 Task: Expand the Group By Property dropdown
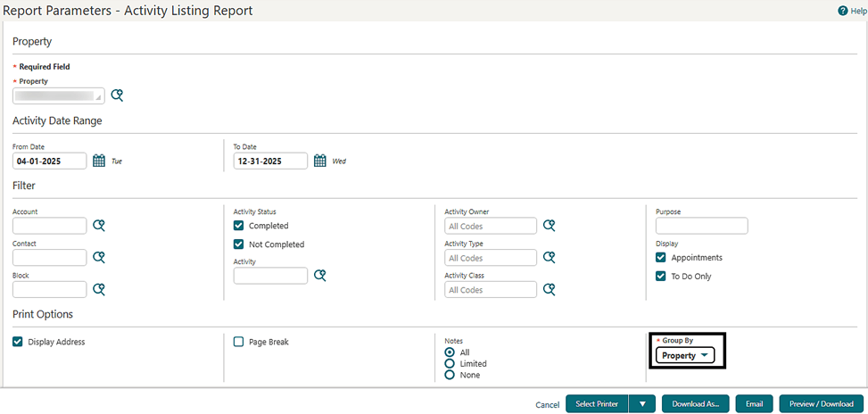685,356
